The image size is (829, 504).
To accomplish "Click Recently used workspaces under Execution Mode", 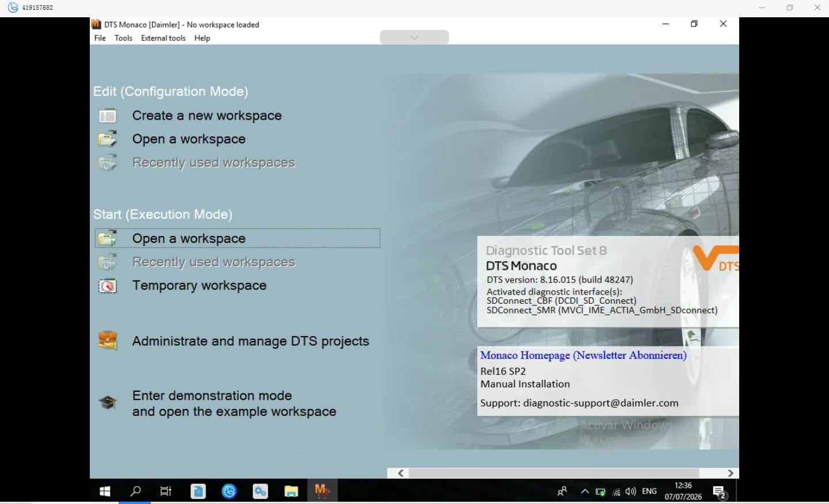I will (214, 262).
